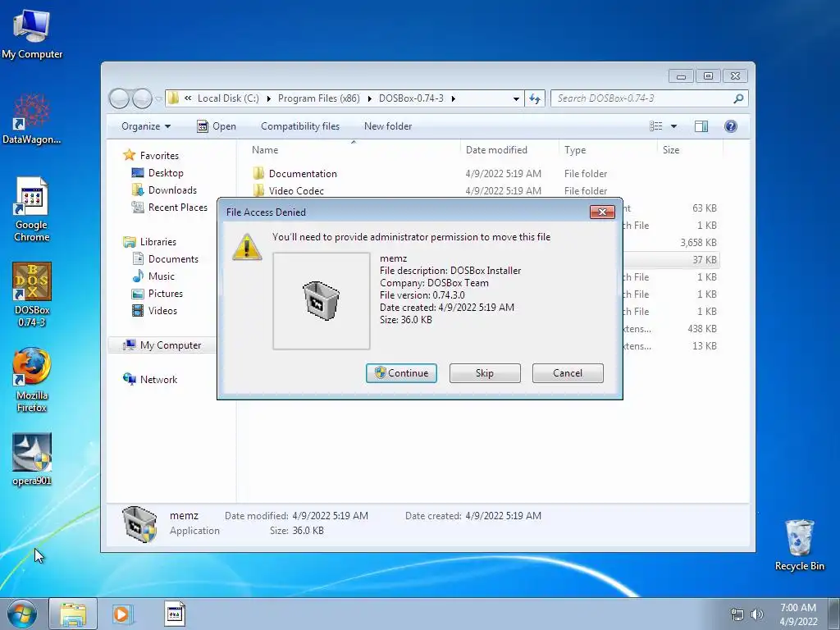Open the view options dropdown arrow
The image size is (840, 630).
(x=674, y=126)
